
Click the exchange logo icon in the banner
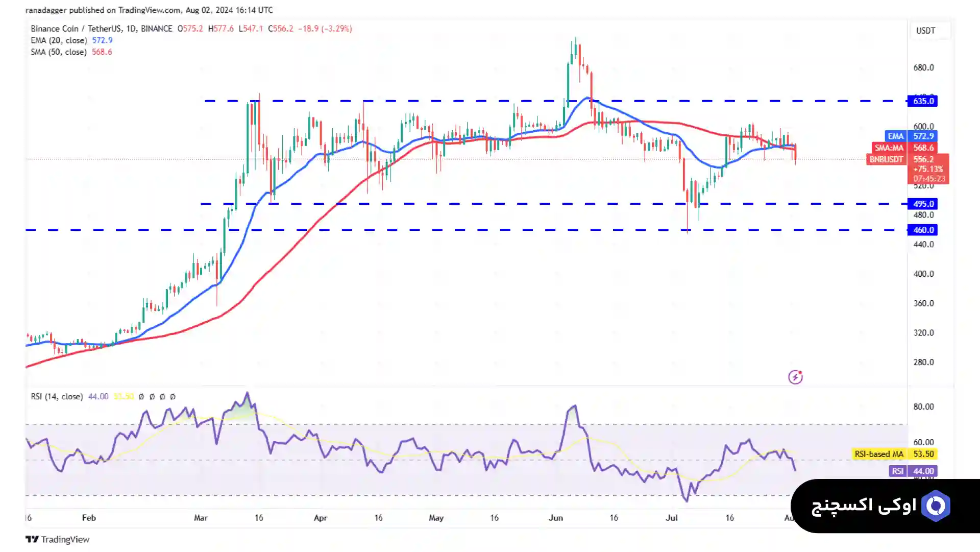[936, 506]
